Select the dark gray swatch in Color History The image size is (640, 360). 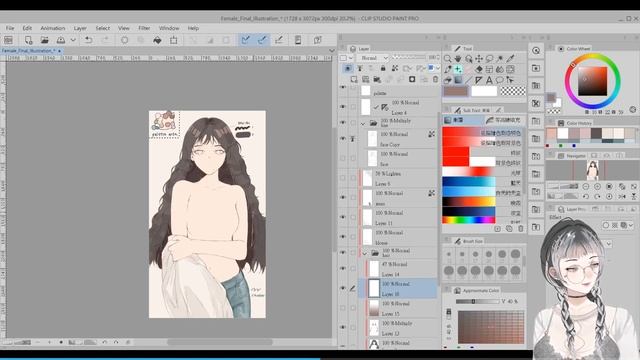point(596,133)
